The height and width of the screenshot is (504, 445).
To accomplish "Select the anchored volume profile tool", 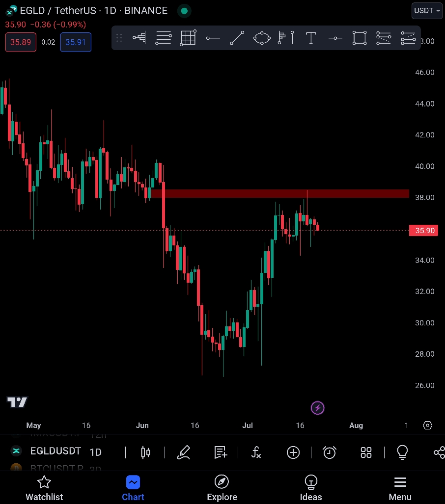I will coord(286,38).
